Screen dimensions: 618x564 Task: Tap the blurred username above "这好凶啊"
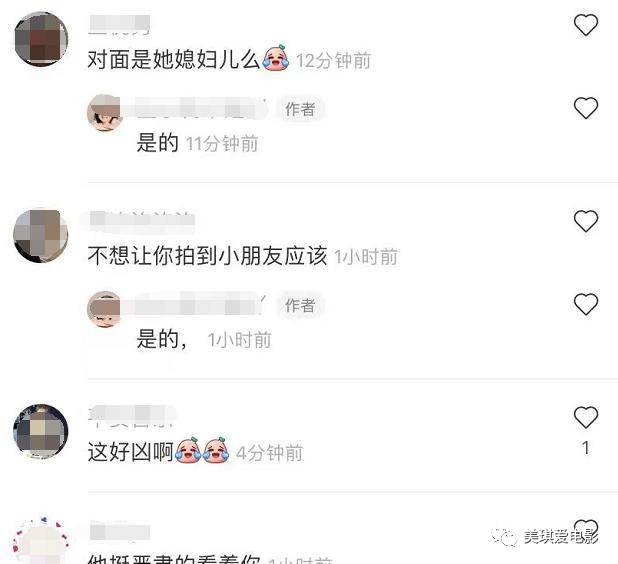pos(132,415)
